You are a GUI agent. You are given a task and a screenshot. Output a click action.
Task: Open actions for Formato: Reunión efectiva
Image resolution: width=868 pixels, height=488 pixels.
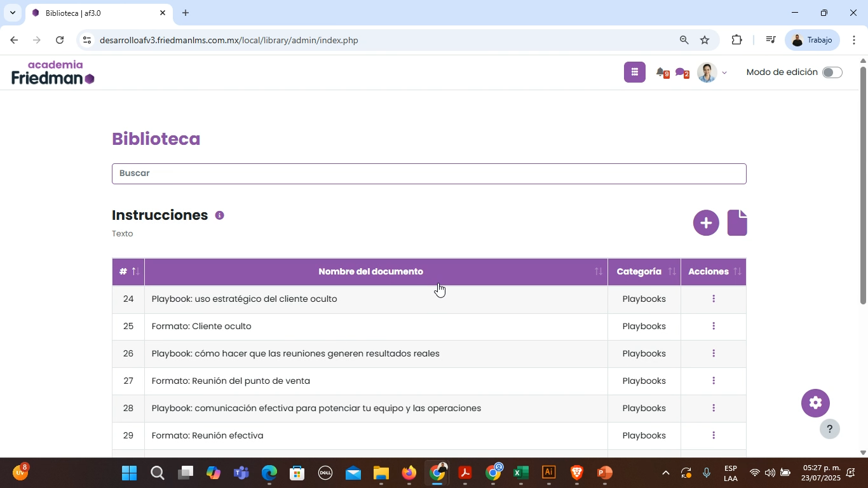click(714, 435)
